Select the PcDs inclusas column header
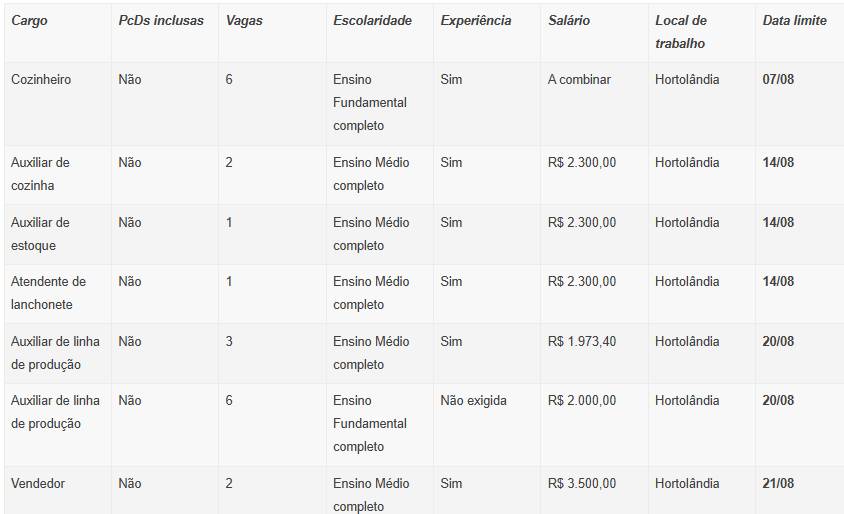 (x=161, y=20)
